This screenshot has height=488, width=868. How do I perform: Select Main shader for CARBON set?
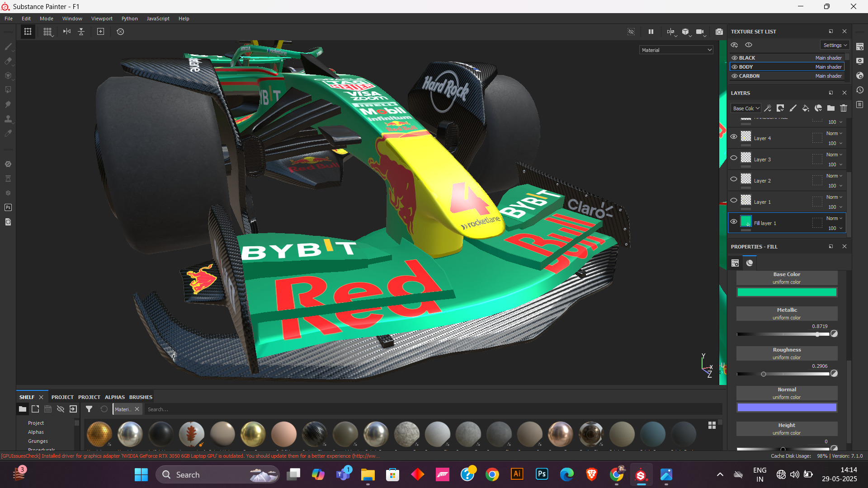tap(828, 76)
